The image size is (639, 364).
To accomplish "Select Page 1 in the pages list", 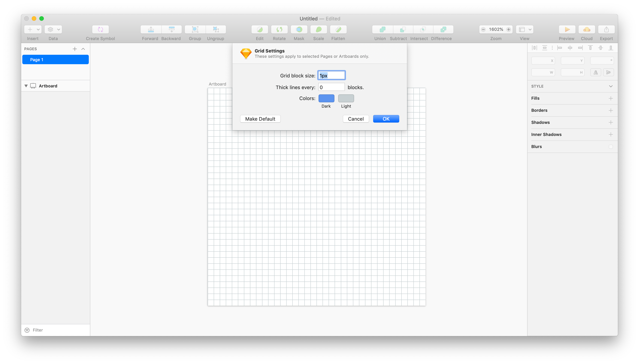I will pos(55,59).
